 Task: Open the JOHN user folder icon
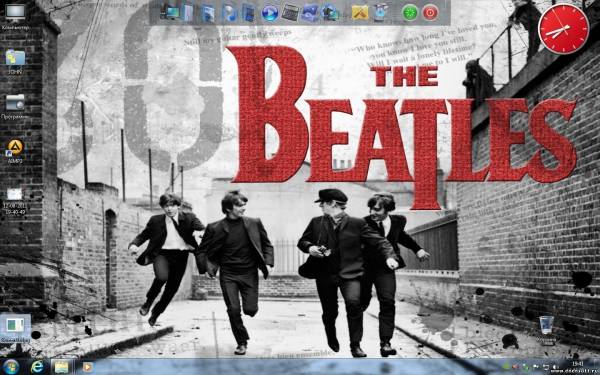pos(15,61)
